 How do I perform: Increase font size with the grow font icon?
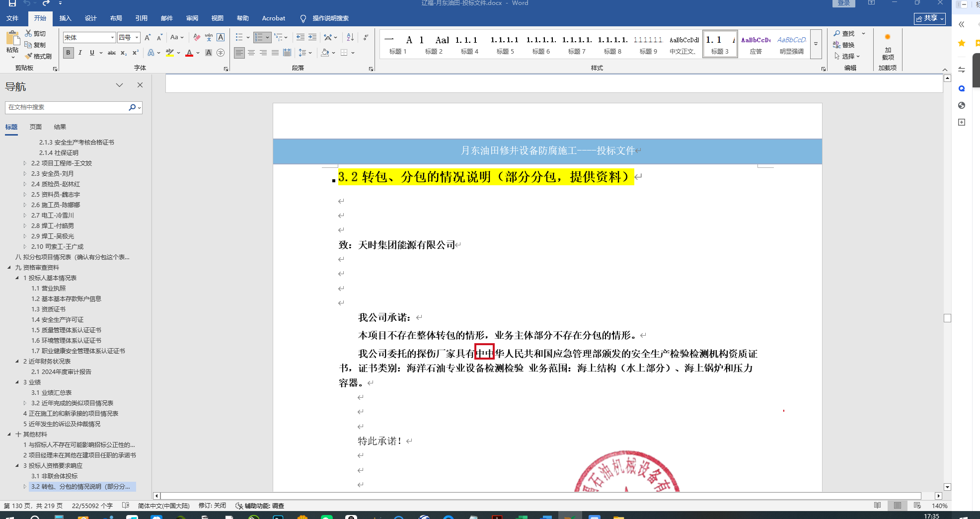148,37
